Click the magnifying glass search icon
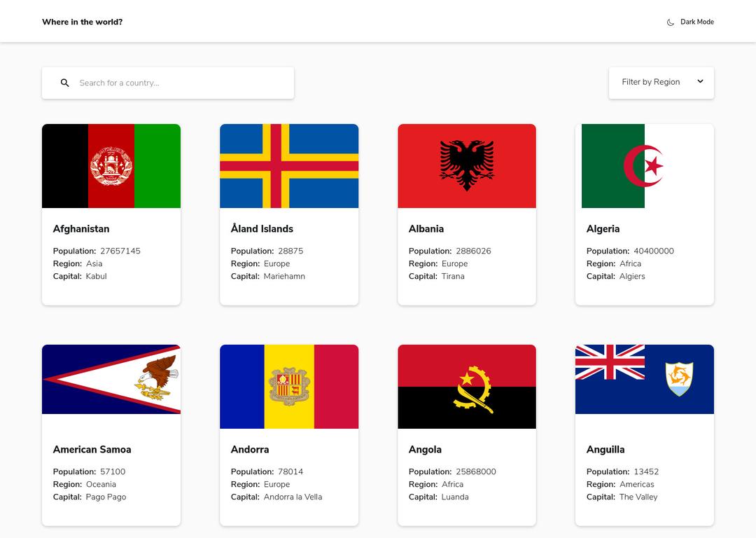This screenshot has height=538, width=756. pyautogui.click(x=65, y=83)
